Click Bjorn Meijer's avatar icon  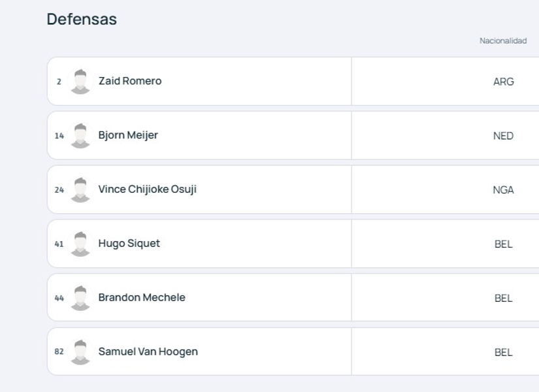(80, 136)
